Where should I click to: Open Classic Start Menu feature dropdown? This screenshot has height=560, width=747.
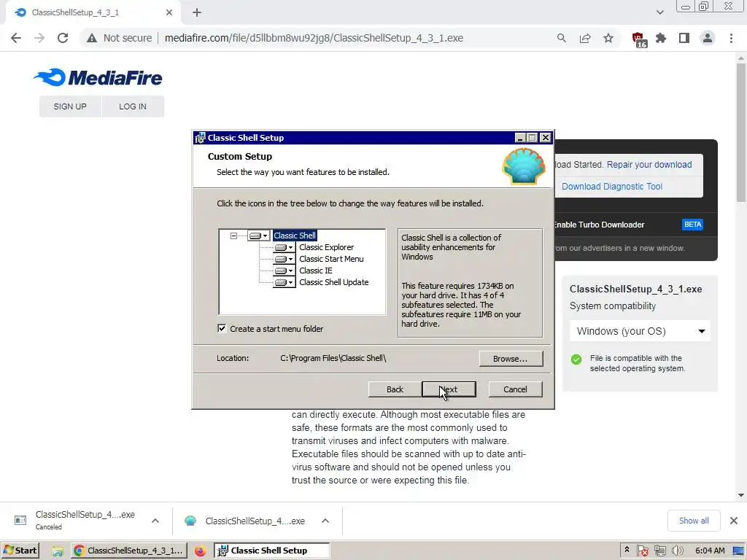(284, 259)
